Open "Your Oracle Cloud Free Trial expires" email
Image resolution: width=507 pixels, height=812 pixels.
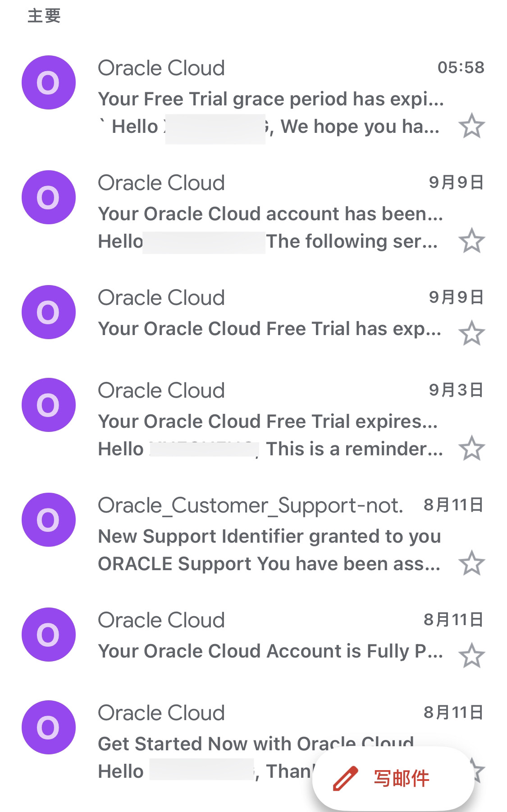coord(268,422)
